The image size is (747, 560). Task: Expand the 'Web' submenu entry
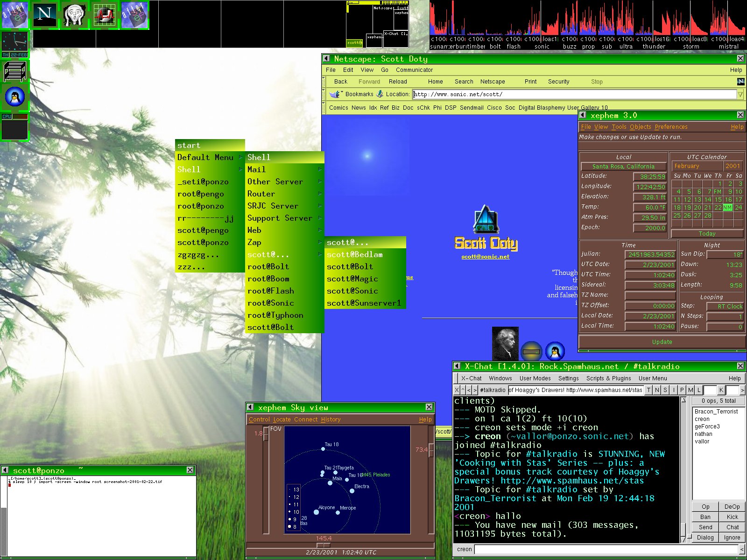point(284,230)
